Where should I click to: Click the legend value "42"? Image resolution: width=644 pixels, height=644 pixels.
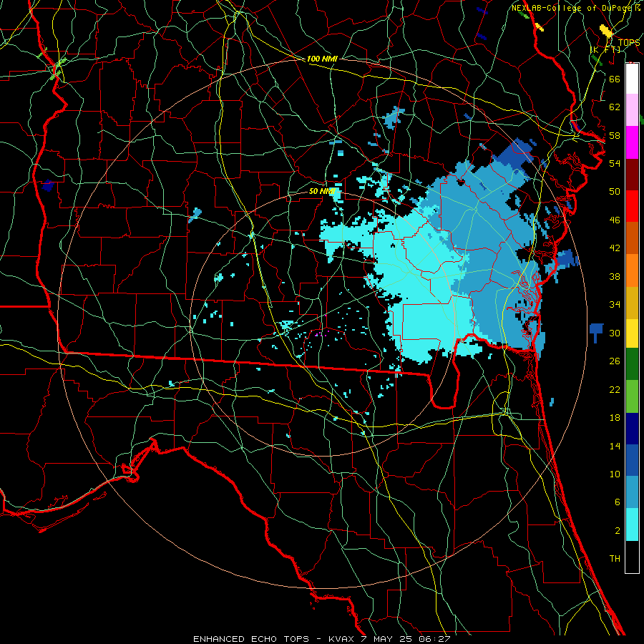point(615,248)
